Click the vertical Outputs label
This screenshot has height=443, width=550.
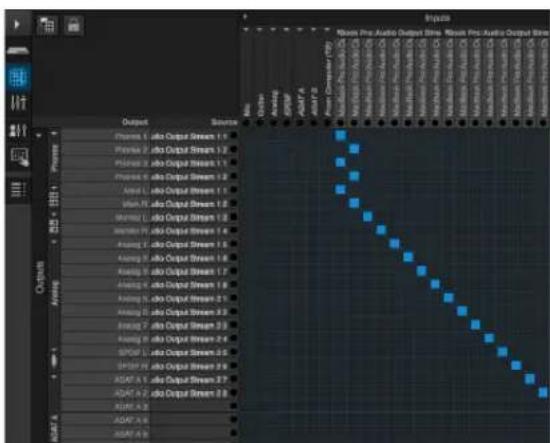pyautogui.click(x=40, y=277)
